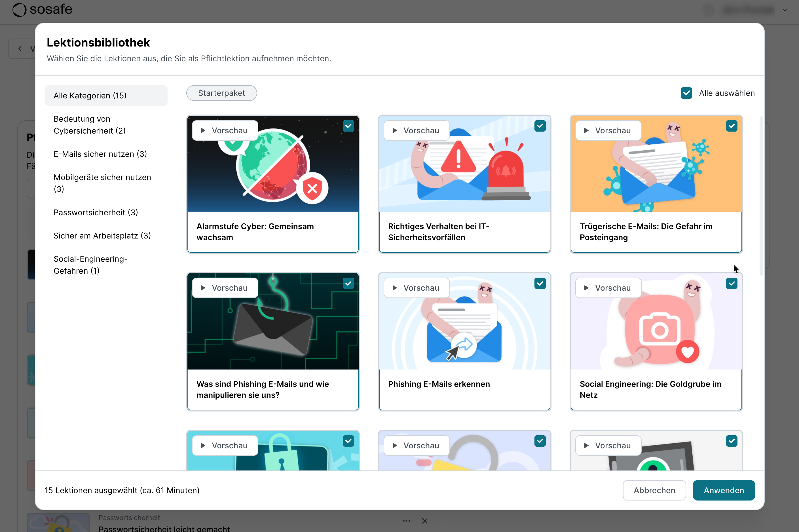Uncheck the Alarmstufe Cyber lesson checkbox
This screenshot has width=799, height=532.
tap(348, 126)
